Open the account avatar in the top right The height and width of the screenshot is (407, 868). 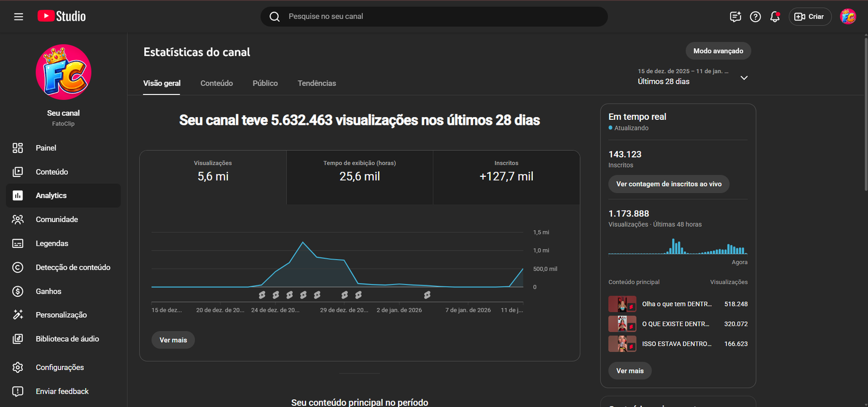click(x=848, y=17)
